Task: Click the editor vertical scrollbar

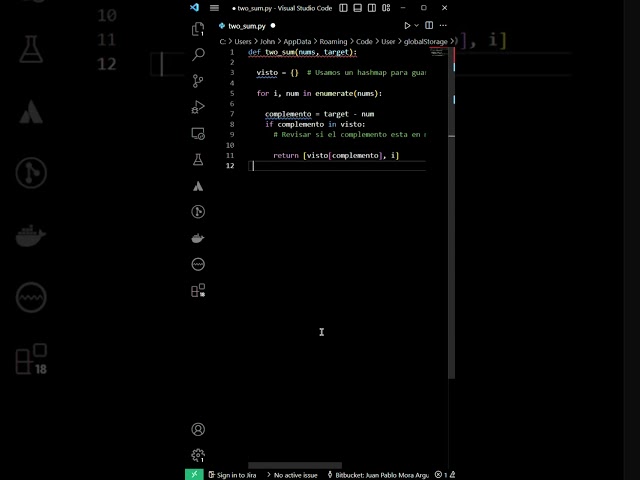Action: [x=451, y=212]
